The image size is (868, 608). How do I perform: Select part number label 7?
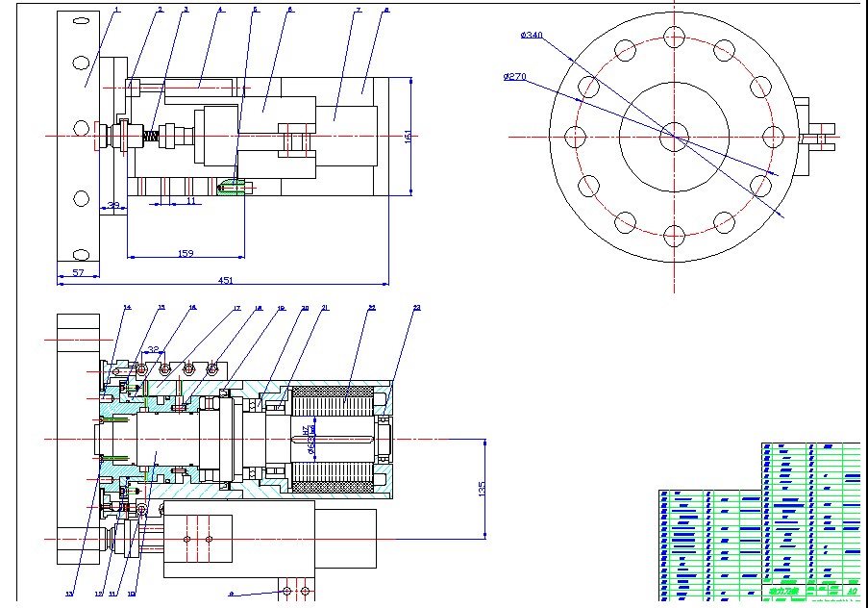coord(358,10)
